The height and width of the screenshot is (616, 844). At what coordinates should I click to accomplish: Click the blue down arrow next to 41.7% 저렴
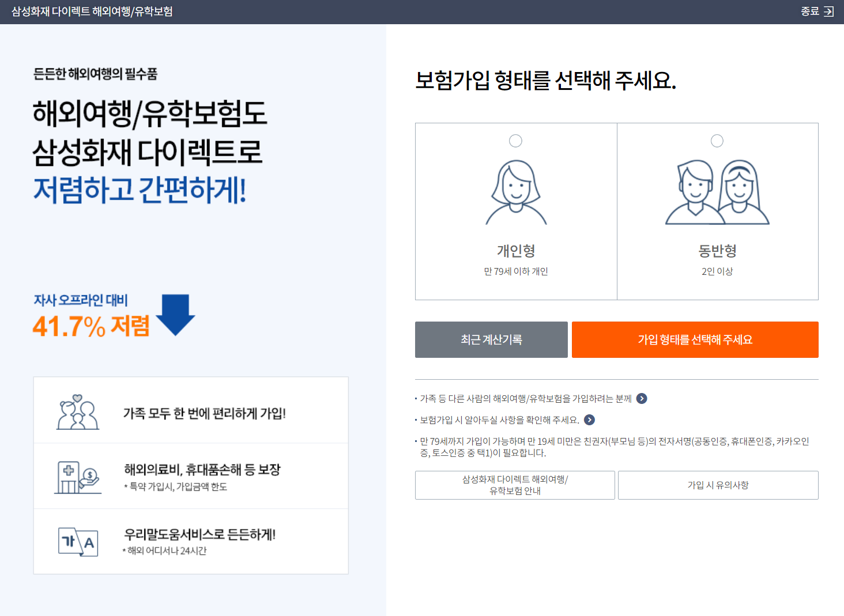(175, 315)
